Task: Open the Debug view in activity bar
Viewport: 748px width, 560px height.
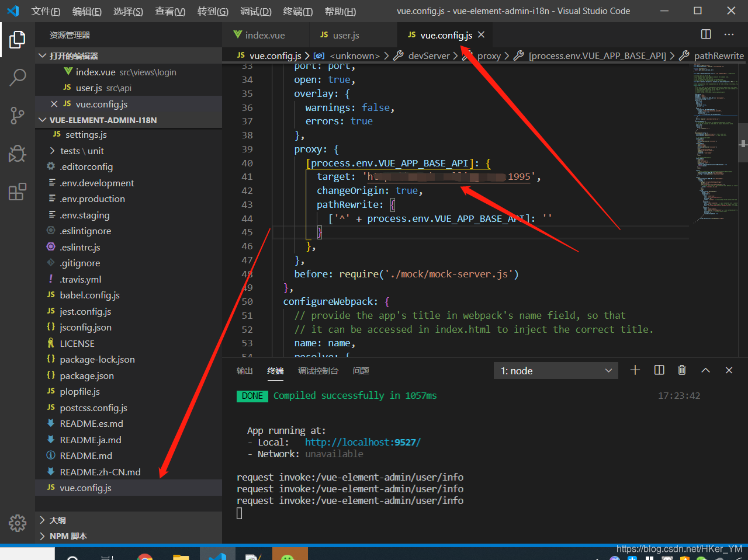Action: click(18, 154)
